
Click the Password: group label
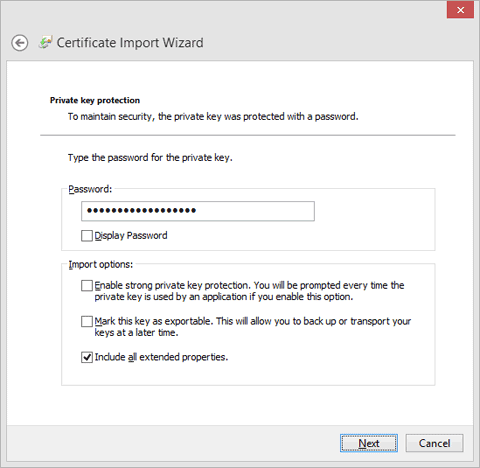tap(90, 189)
